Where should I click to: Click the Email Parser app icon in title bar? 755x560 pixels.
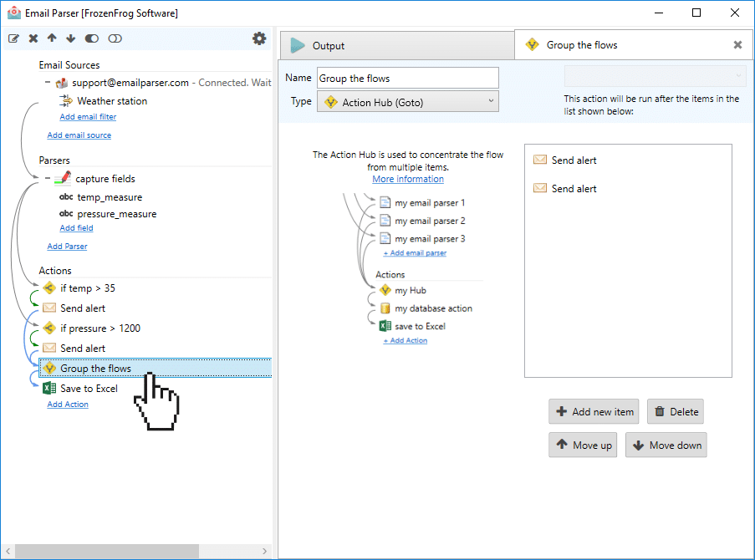[x=14, y=13]
